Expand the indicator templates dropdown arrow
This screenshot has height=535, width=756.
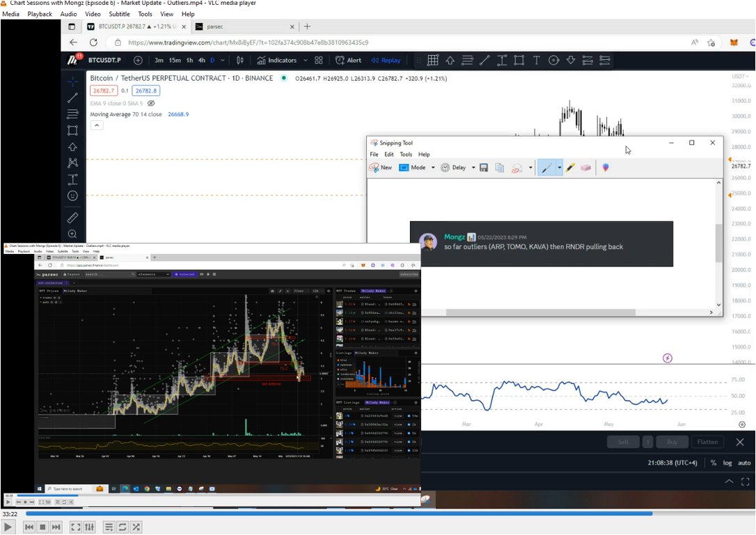(x=305, y=61)
